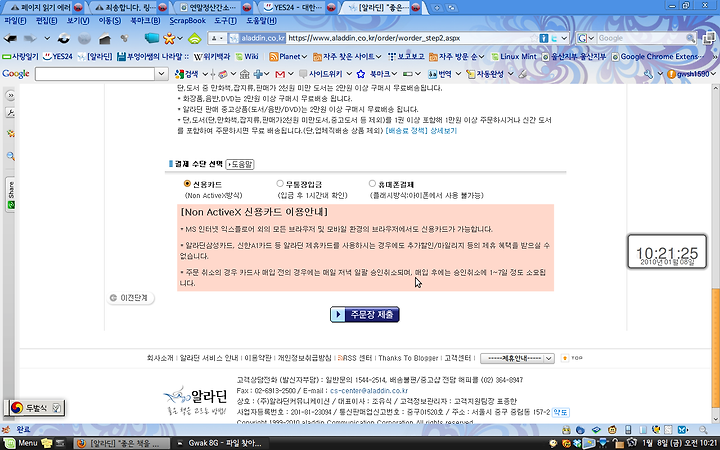
Task: Click the gray stop button in the toolbar
Action: point(84,39)
